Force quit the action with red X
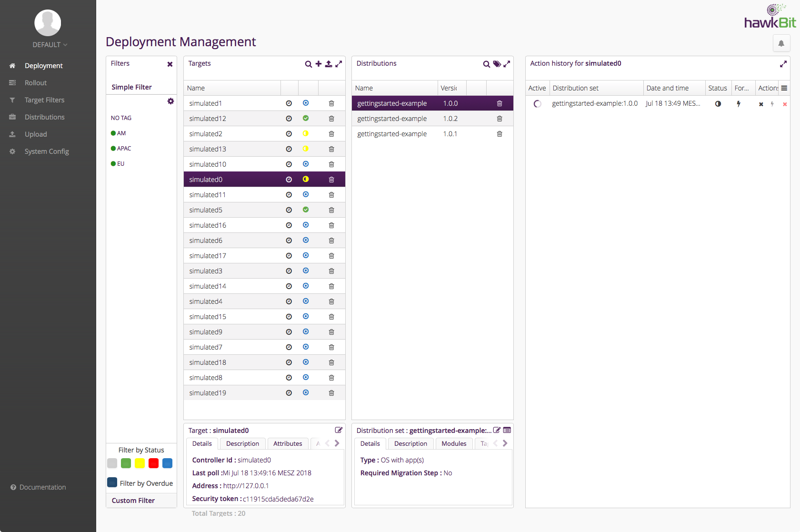 (785, 104)
